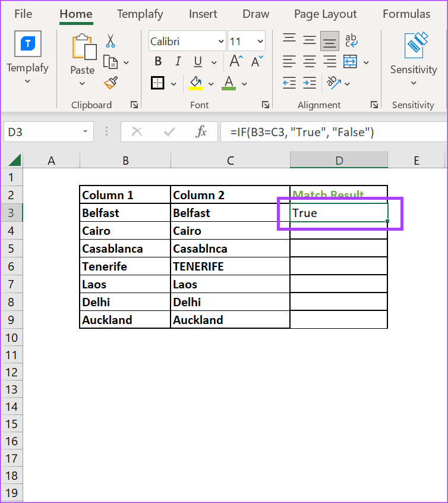Expand fill color palette arrow
Screen dimensions: 448x503
pyautogui.click(x=211, y=84)
